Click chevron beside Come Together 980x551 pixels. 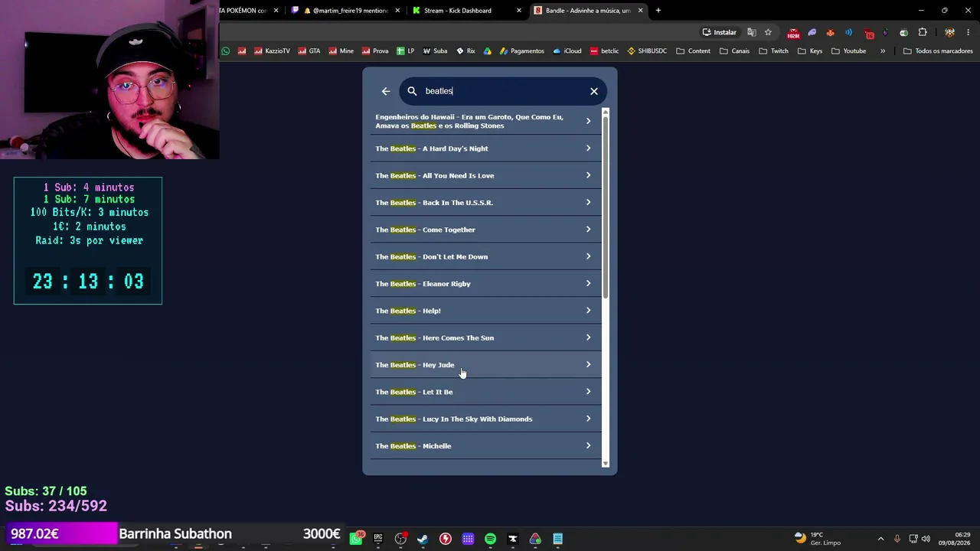click(x=588, y=230)
